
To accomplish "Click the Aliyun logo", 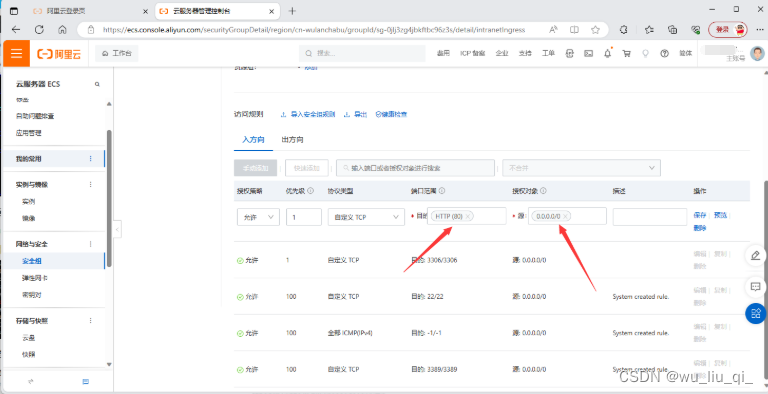I will pos(59,54).
